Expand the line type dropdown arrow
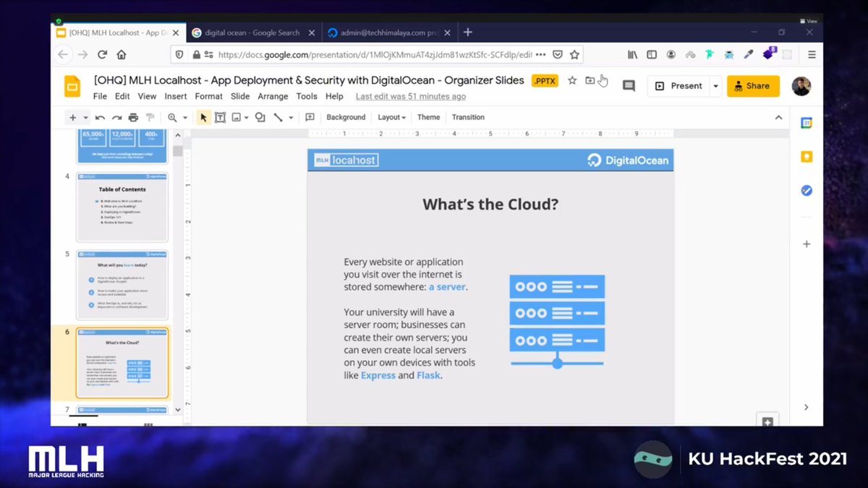 click(291, 117)
